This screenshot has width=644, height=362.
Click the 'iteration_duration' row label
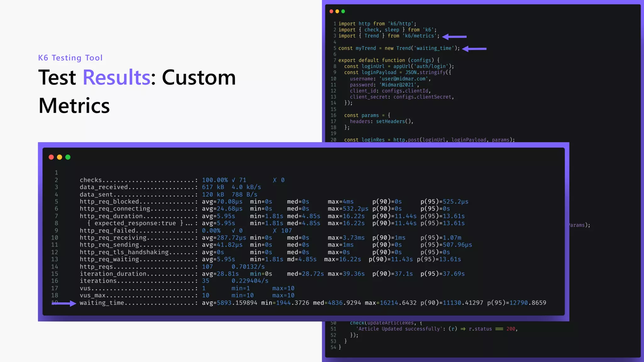click(113, 274)
